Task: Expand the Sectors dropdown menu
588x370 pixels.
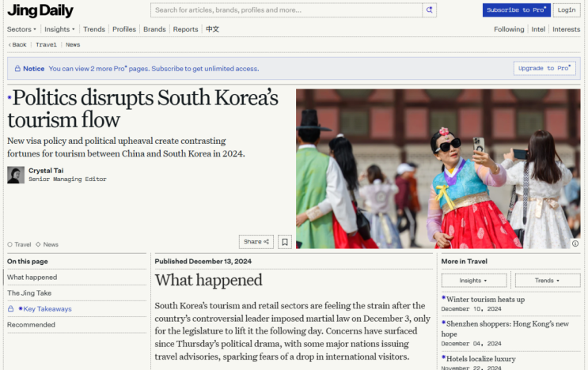Action: (21, 29)
